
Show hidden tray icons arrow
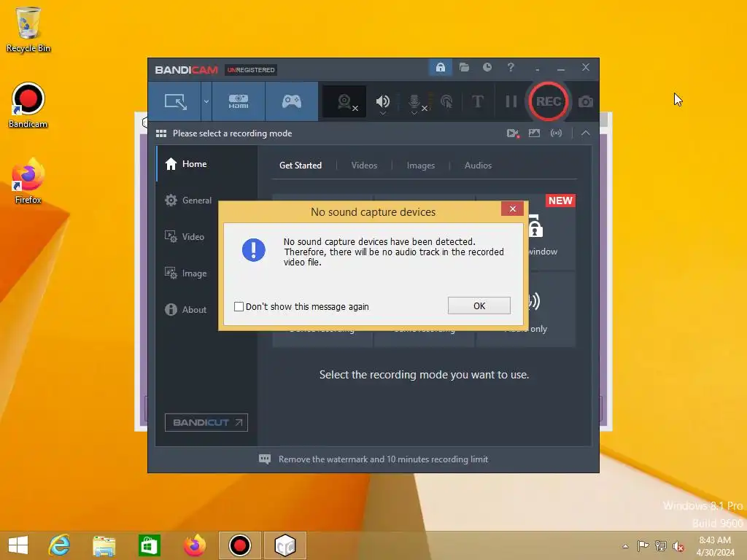tap(625, 546)
